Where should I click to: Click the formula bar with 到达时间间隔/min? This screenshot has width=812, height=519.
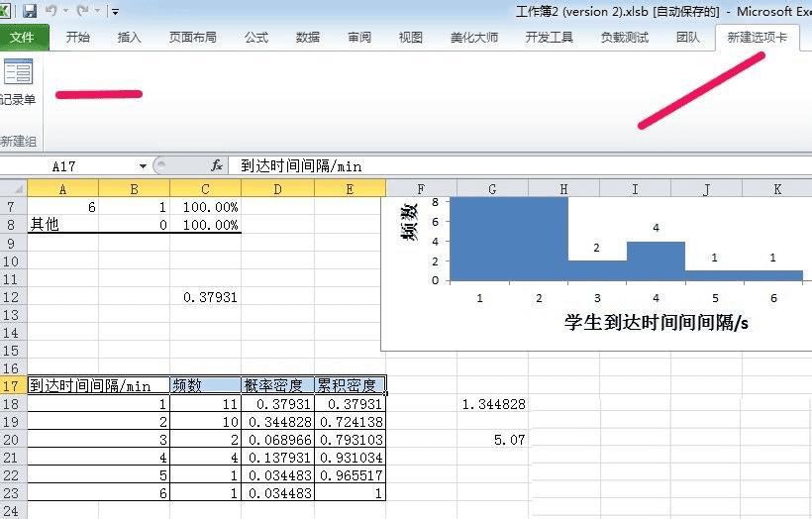click(x=520, y=166)
